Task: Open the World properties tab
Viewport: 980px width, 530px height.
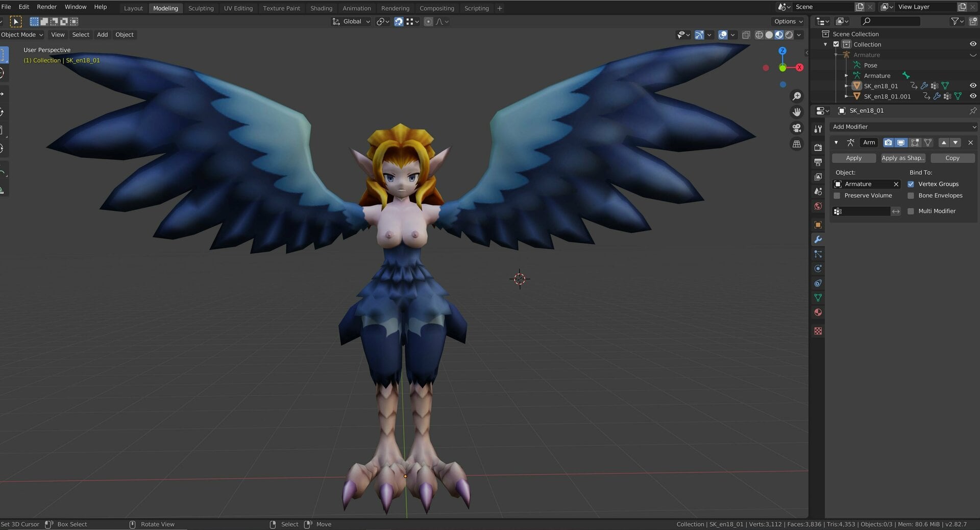Action: point(818,206)
